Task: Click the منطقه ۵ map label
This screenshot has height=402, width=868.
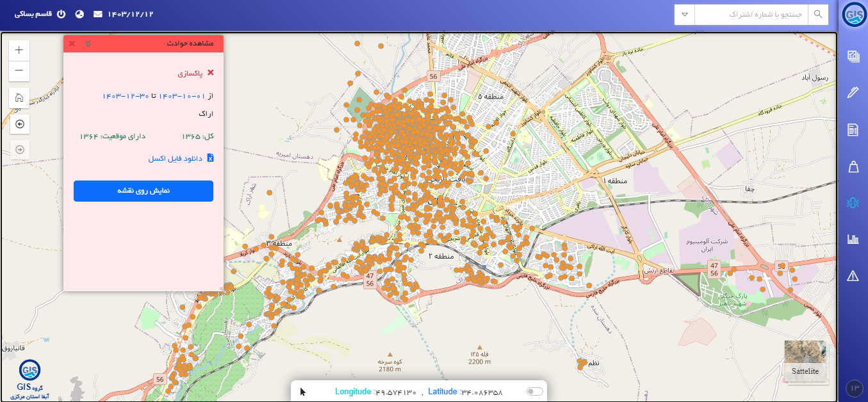Action: (x=491, y=96)
